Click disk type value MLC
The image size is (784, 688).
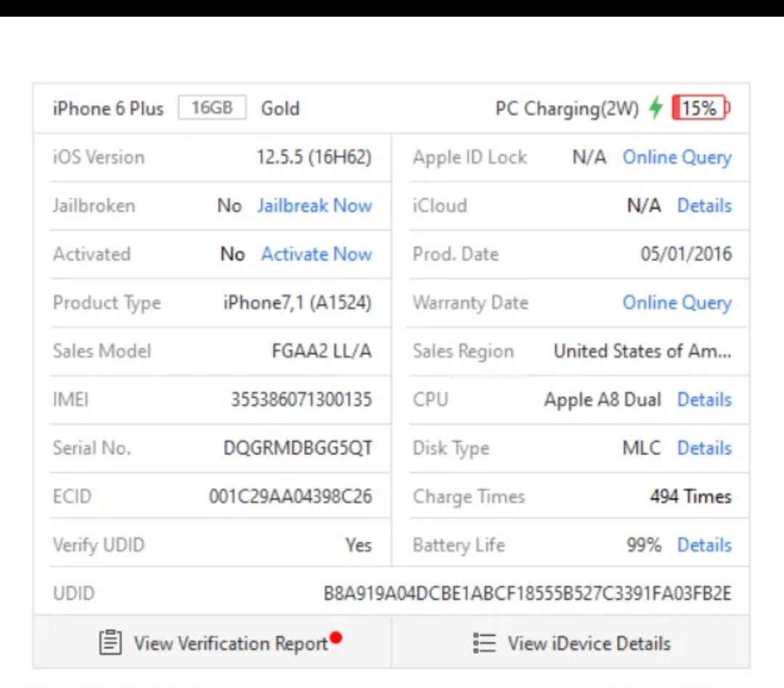642,448
